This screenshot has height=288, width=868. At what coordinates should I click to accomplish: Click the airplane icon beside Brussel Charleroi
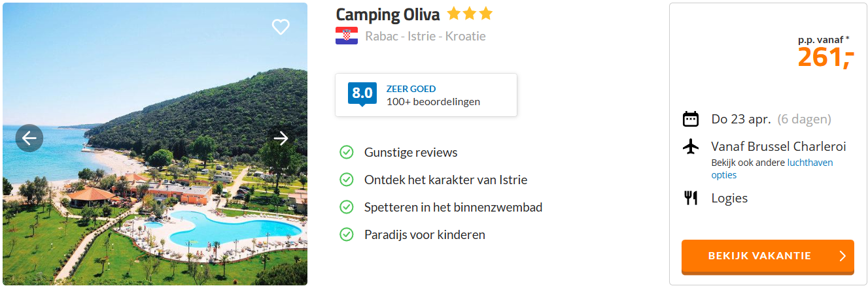coord(691,146)
